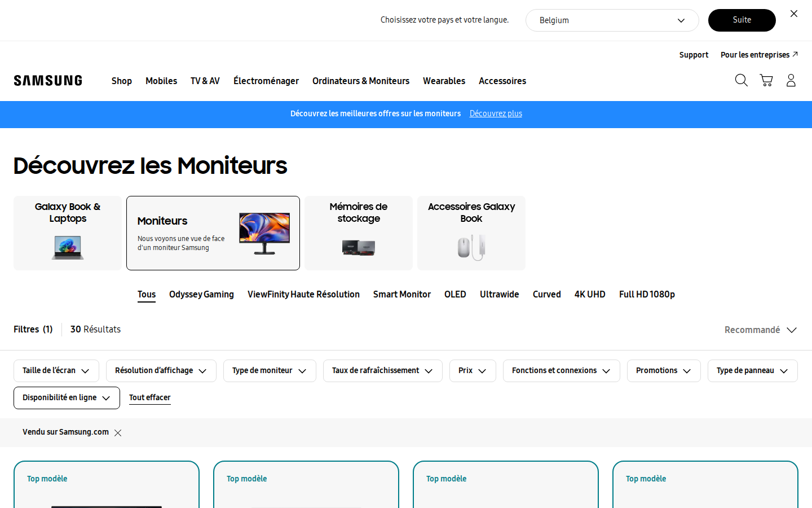Open the user account icon
The height and width of the screenshot is (508, 812).
click(x=791, y=81)
